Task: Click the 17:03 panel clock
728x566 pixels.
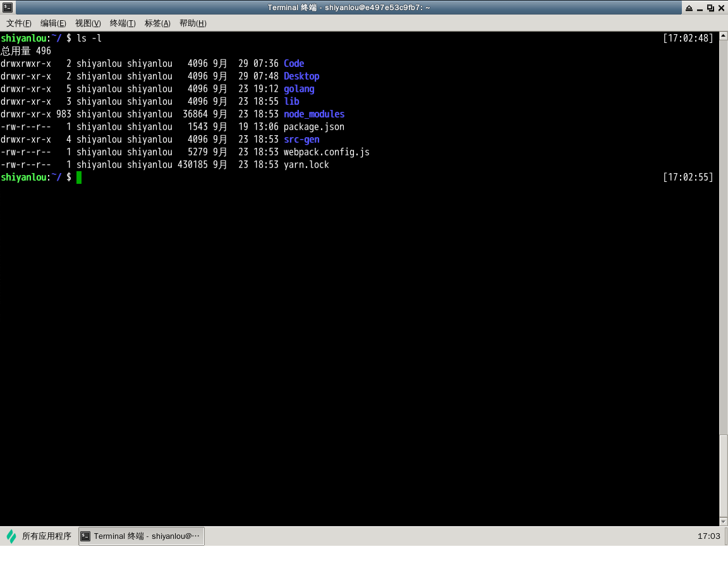Action: click(708, 536)
